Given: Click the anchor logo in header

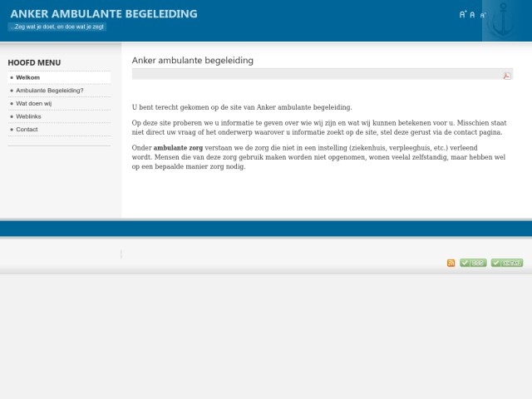Looking at the screenshot, I should [x=501, y=21].
